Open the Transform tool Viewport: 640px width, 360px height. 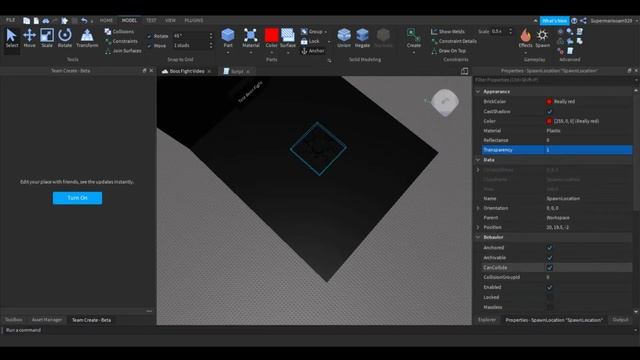[x=87, y=38]
